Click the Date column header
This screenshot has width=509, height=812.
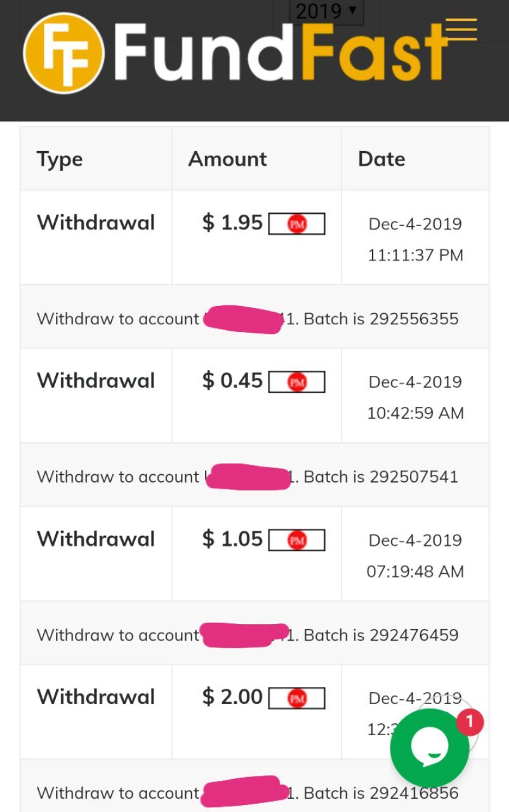tap(381, 159)
